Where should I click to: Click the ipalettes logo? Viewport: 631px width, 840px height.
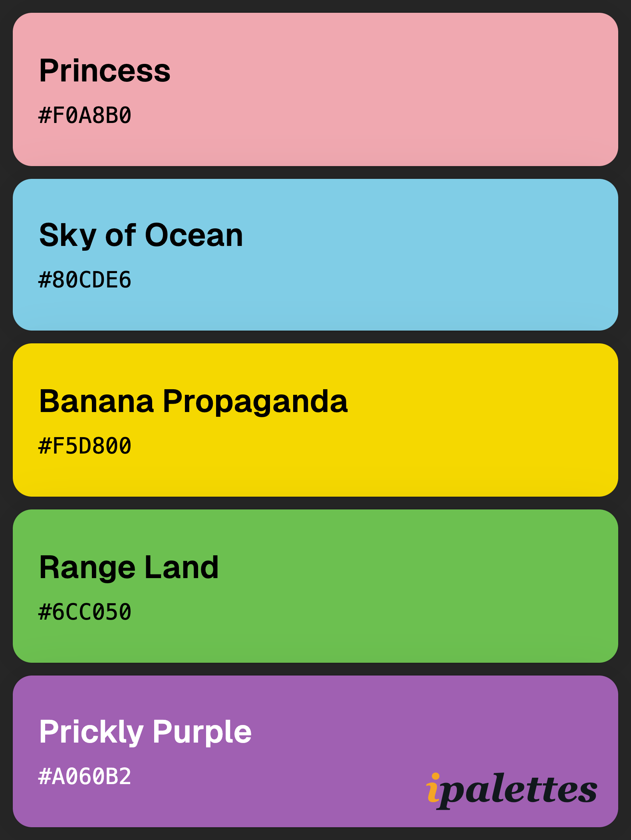pyautogui.click(x=512, y=791)
